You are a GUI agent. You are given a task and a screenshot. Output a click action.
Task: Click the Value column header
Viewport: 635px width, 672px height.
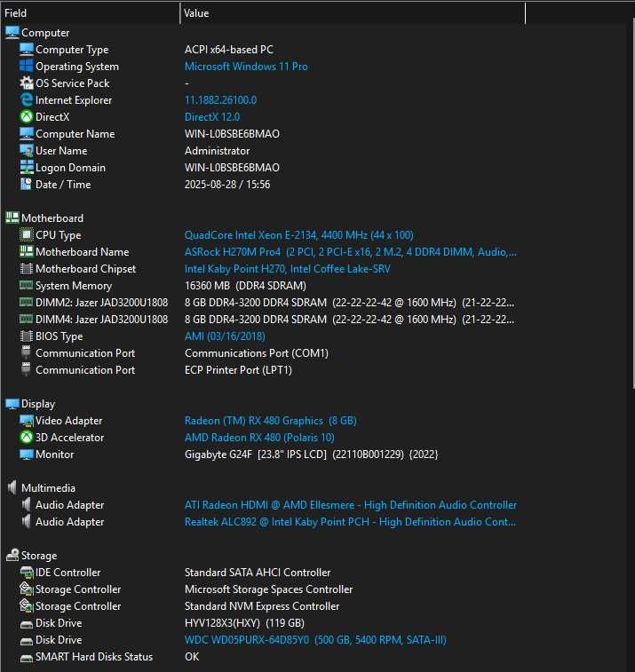pyautogui.click(x=353, y=12)
